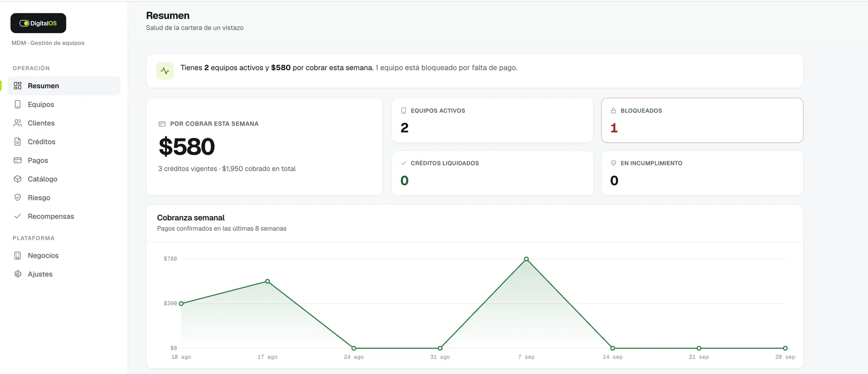Viewport: 868px width, 374px height.
Task: Open the Riesgo section
Action: click(64, 197)
